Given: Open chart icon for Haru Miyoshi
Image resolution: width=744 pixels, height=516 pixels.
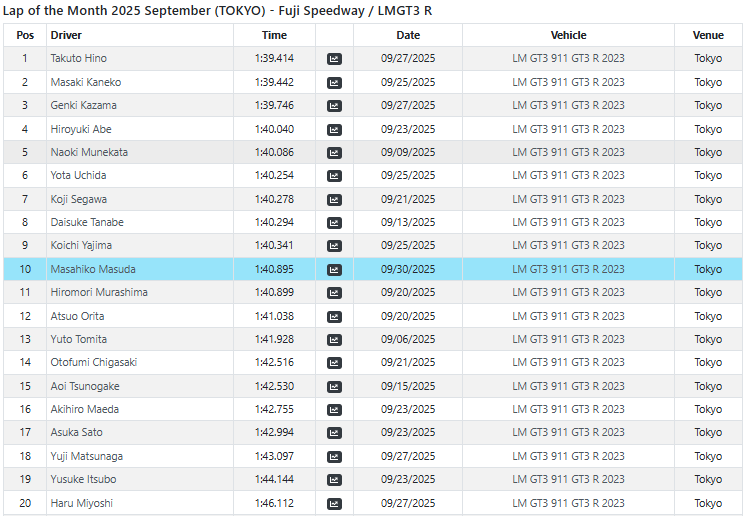Looking at the screenshot, I should coord(334,503).
